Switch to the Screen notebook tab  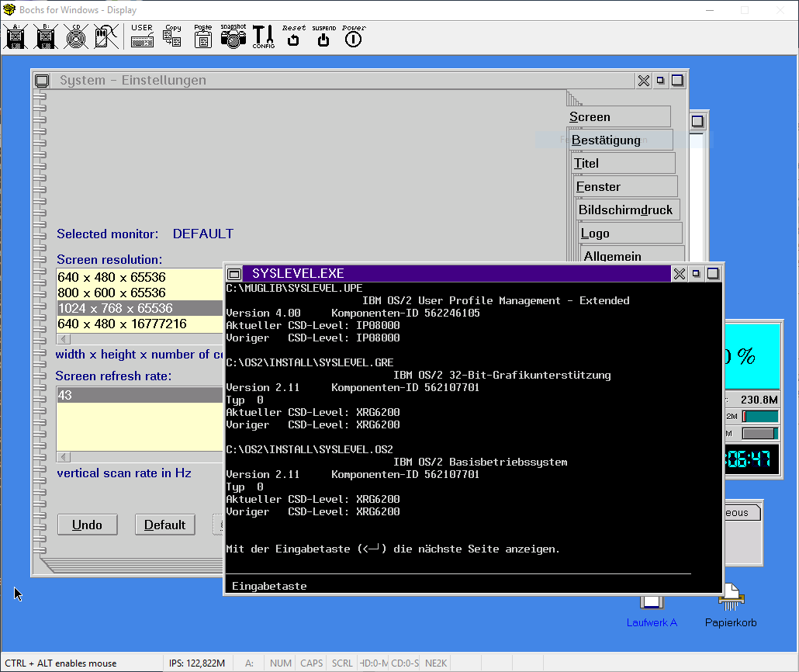click(x=619, y=116)
